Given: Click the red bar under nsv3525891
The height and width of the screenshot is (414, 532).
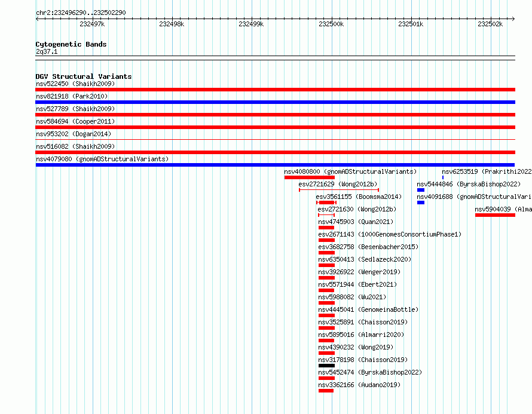Looking at the screenshot, I should (327, 328).
